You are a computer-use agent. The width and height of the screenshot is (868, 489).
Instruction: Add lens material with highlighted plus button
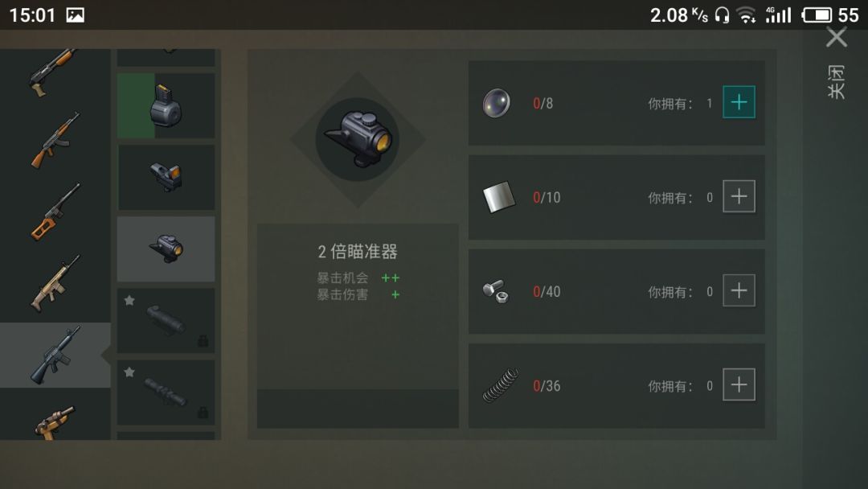click(x=739, y=102)
